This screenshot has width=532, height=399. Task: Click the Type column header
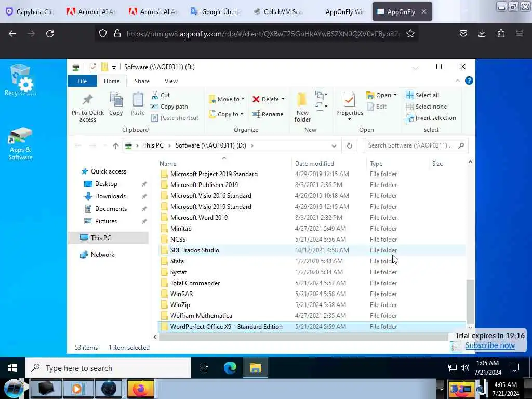click(x=376, y=164)
